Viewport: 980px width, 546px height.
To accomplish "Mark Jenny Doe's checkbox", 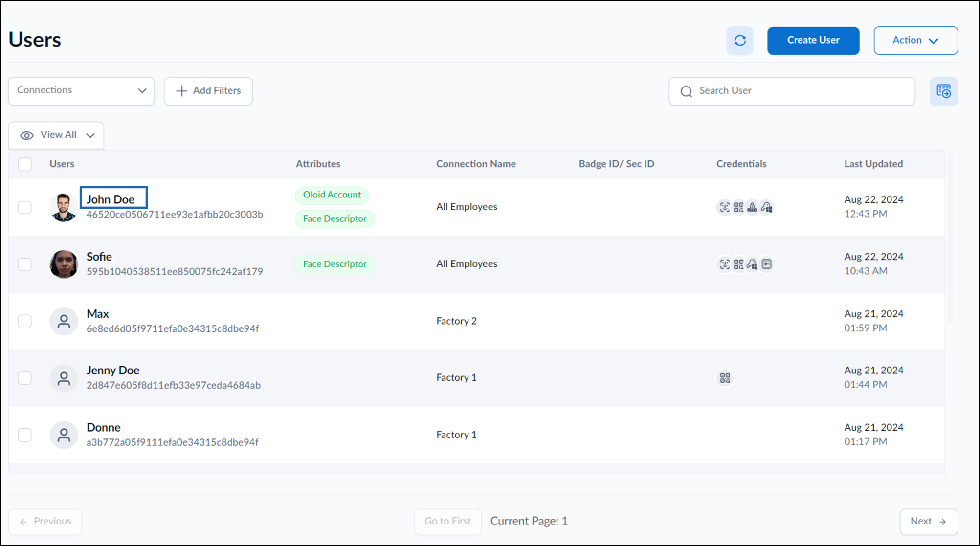I will [24, 378].
